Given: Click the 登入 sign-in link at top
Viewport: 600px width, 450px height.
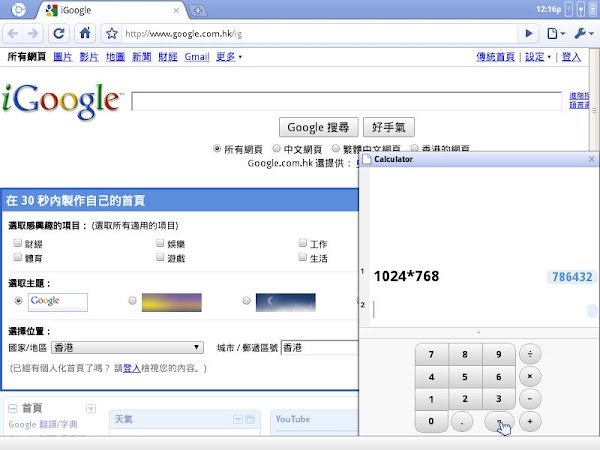Looking at the screenshot, I should tap(571, 57).
